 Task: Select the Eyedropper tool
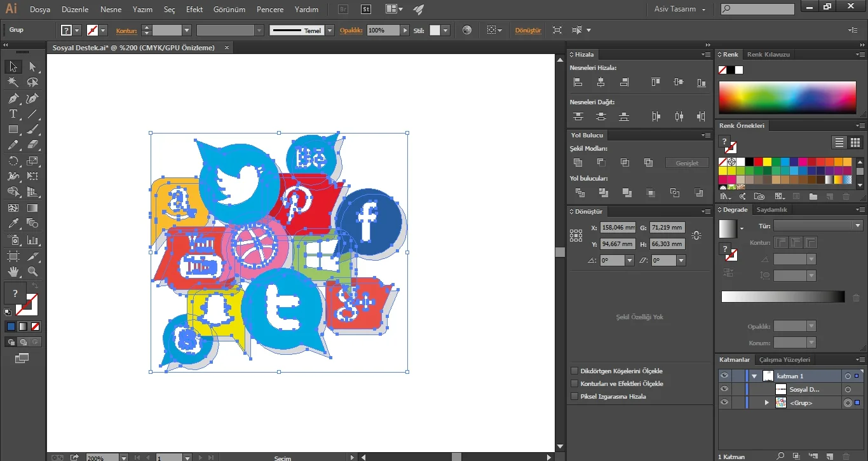(13, 223)
